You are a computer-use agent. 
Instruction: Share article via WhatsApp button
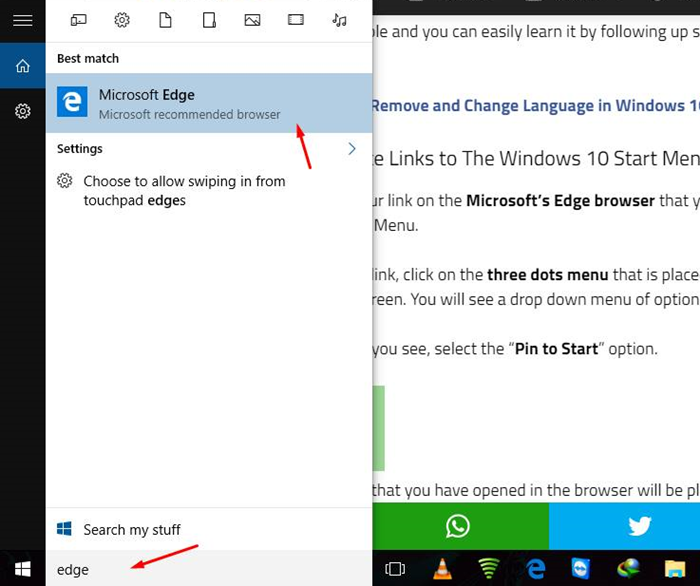[460, 526]
